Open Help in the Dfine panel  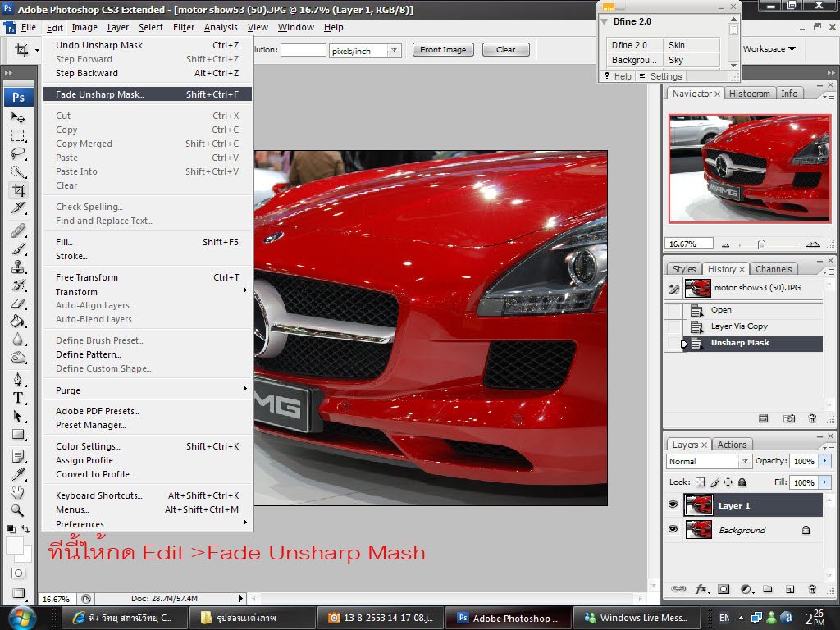coord(618,76)
